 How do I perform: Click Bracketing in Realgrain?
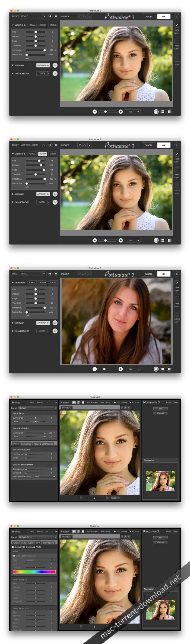click(106, 531)
